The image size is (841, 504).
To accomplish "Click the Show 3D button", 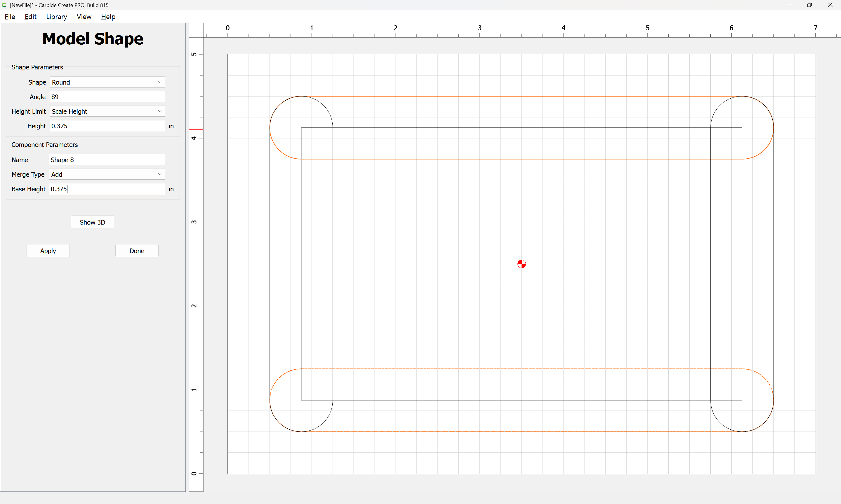I will coord(93,222).
